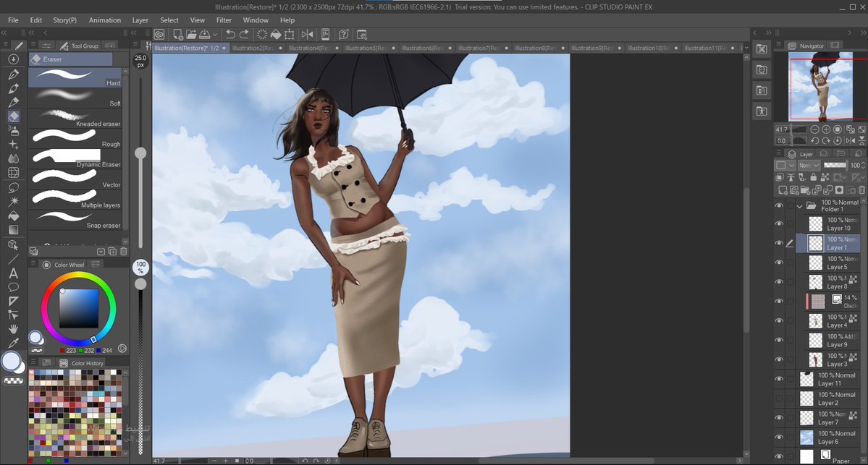The height and width of the screenshot is (465, 868).
Task: Collapse Folder 1 in the layer list
Action: (x=799, y=206)
